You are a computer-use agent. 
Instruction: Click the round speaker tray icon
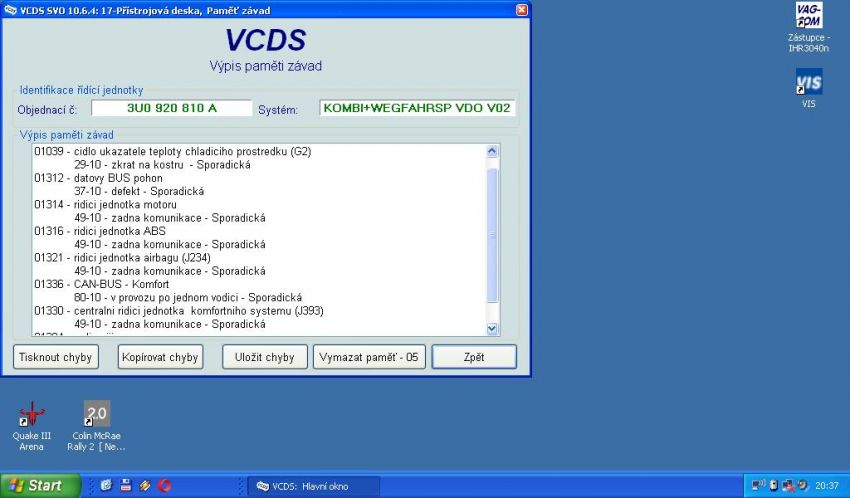(x=803, y=485)
